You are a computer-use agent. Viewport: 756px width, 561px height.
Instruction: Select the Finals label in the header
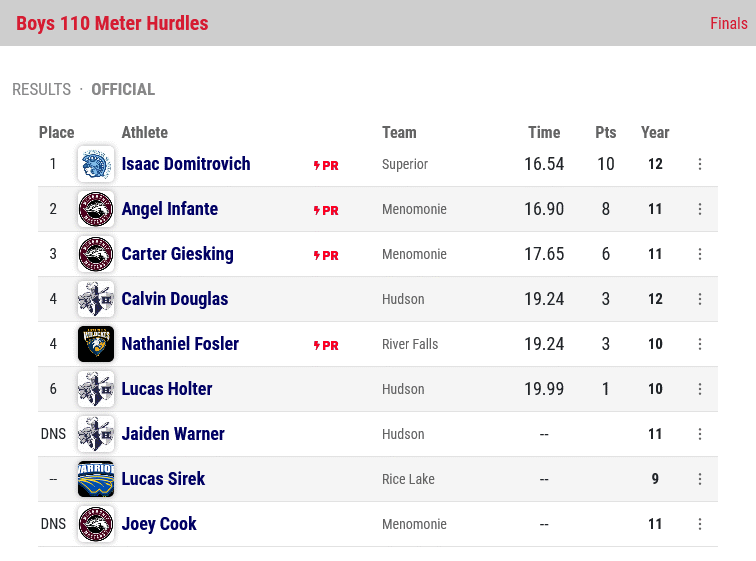(x=729, y=23)
